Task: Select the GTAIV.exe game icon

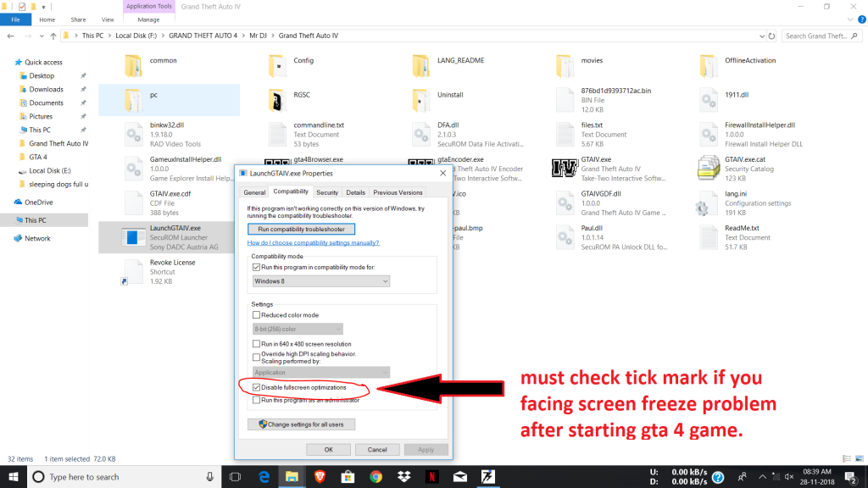Action: pyautogui.click(x=565, y=169)
